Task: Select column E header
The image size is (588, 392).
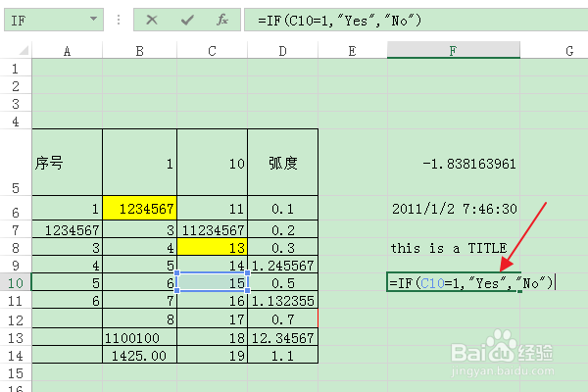Action: [353, 51]
